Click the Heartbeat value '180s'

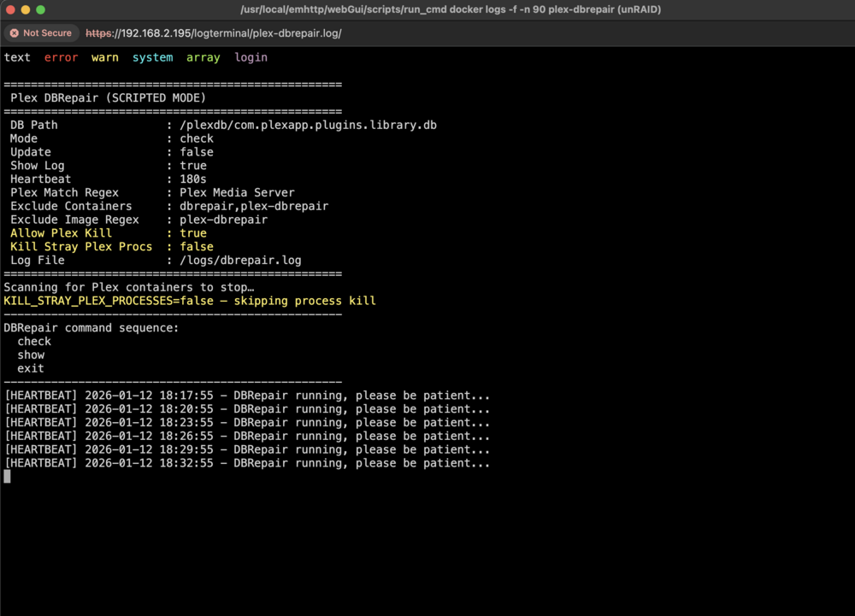193,179
